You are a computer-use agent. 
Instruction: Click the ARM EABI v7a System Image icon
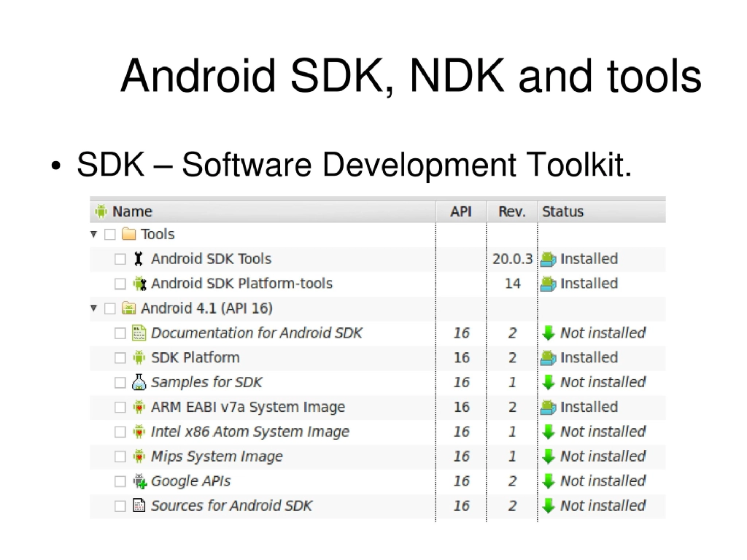pos(138,407)
